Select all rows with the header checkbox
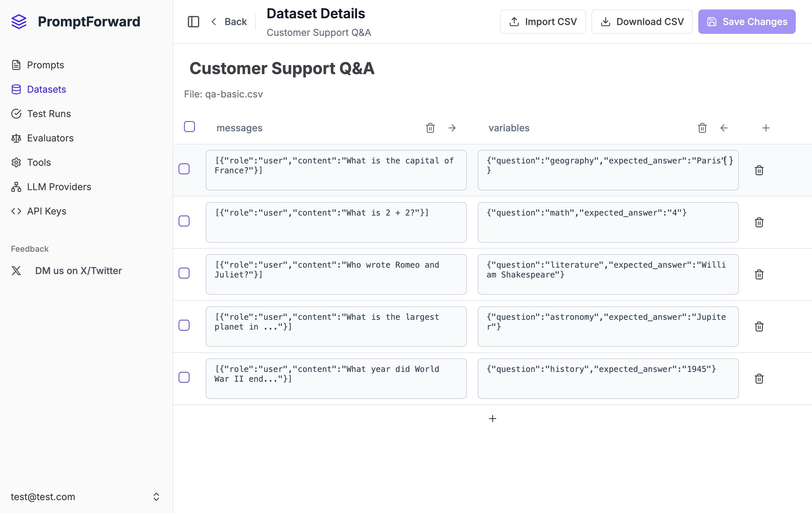This screenshot has height=513, width=812. pyautogui.click(x=189, y=126)
